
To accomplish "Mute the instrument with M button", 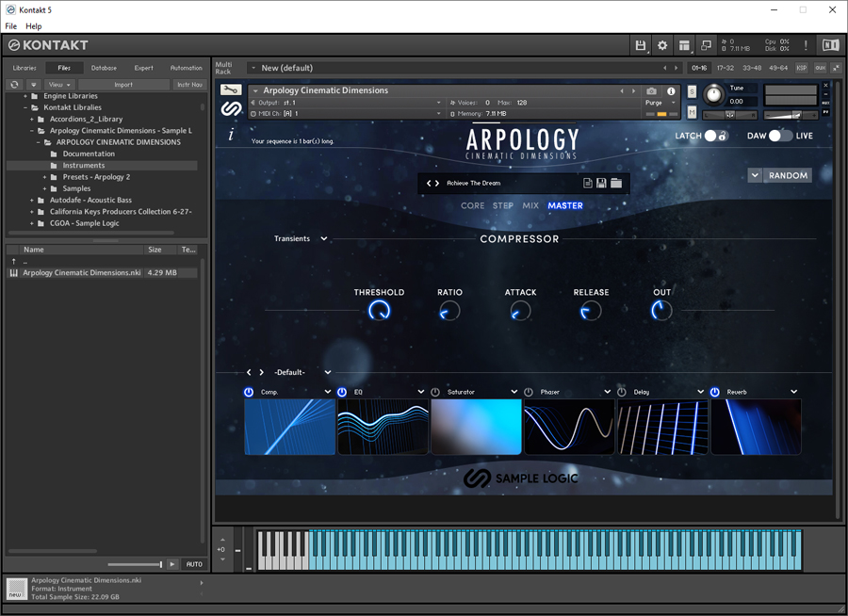I will 692,112.
